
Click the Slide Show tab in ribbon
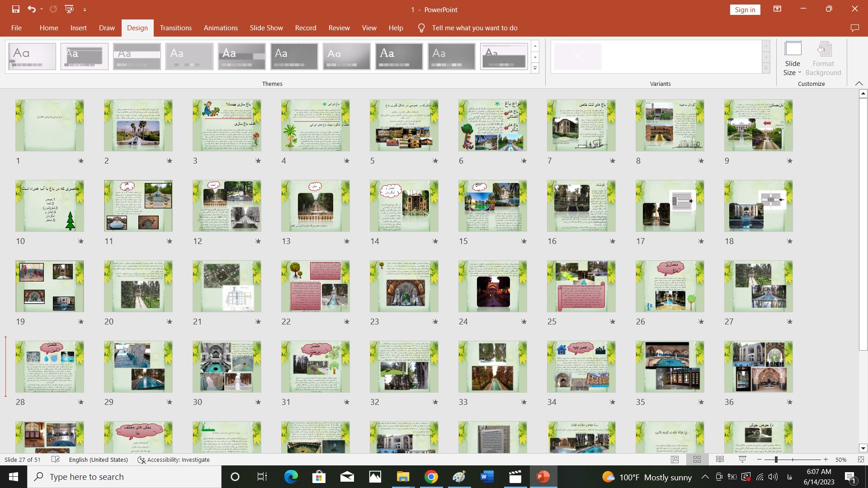(x=266, y=28)
